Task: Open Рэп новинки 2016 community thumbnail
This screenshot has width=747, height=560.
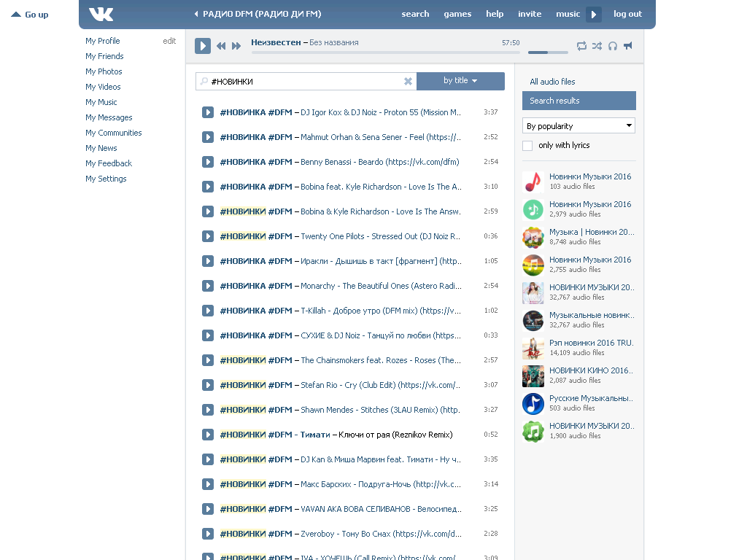Action: pos(533,348)
